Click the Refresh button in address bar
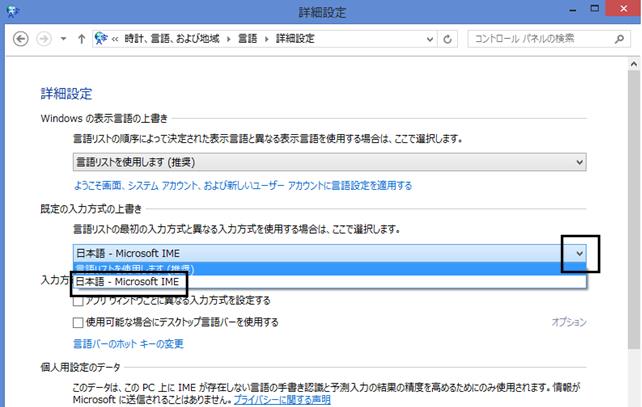 point(448,39)
